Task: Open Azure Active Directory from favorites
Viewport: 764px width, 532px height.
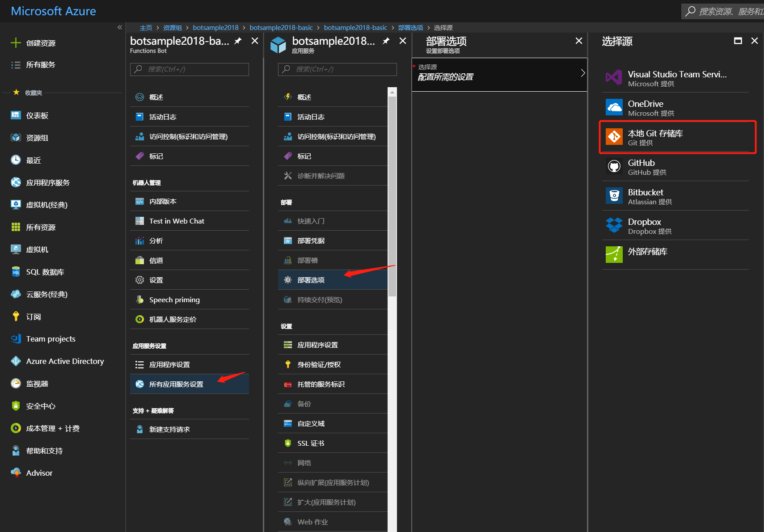Action: click(65, 361)
